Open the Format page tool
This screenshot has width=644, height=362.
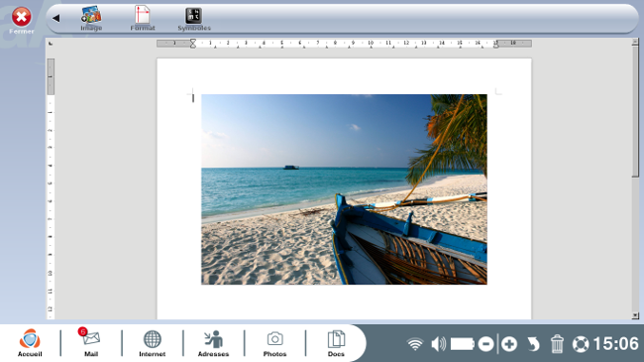click(143, 19)
